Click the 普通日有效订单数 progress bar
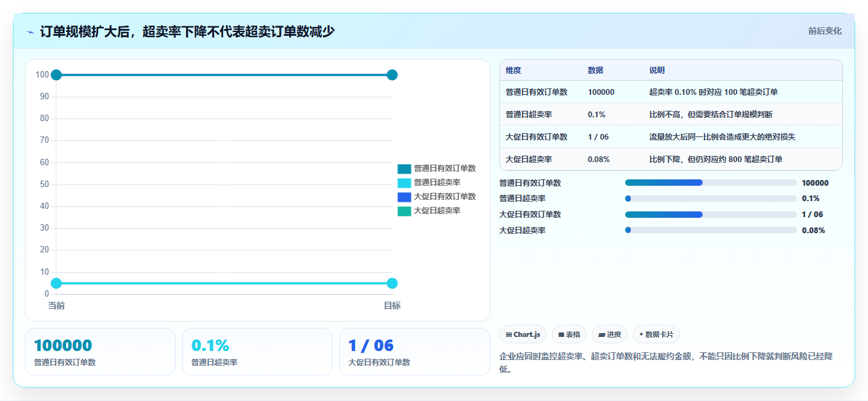Screen dimensions: 868x401 (x=711, y=183)
